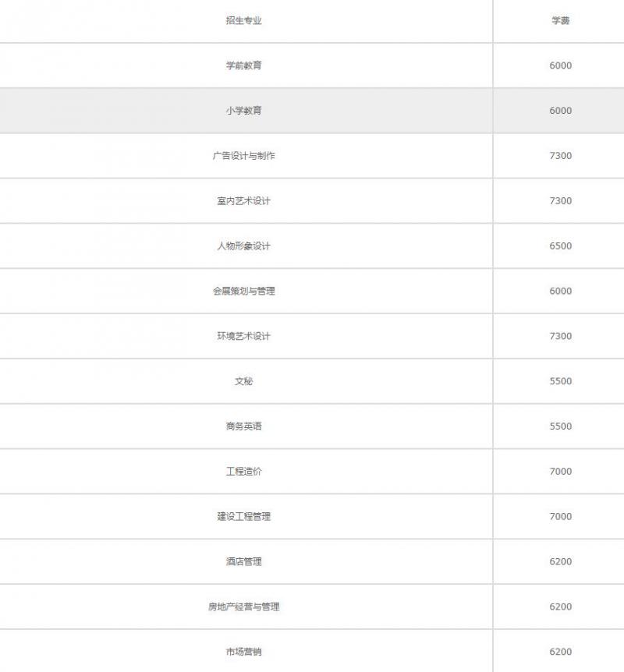Screen dimensions: 624x672
Task: Select the 人物形象设计 major
Action: [244, 246]
